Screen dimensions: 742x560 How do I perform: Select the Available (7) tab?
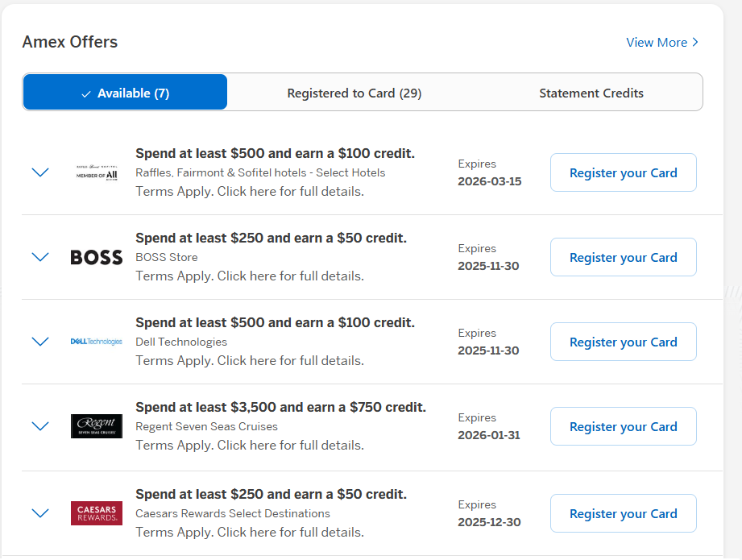tap(125, 93)
